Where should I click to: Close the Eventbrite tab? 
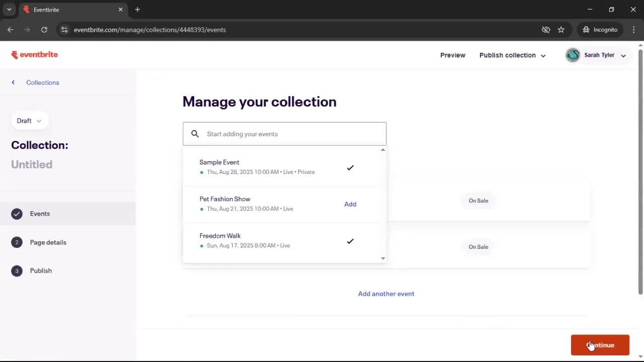tap(120, 10)
